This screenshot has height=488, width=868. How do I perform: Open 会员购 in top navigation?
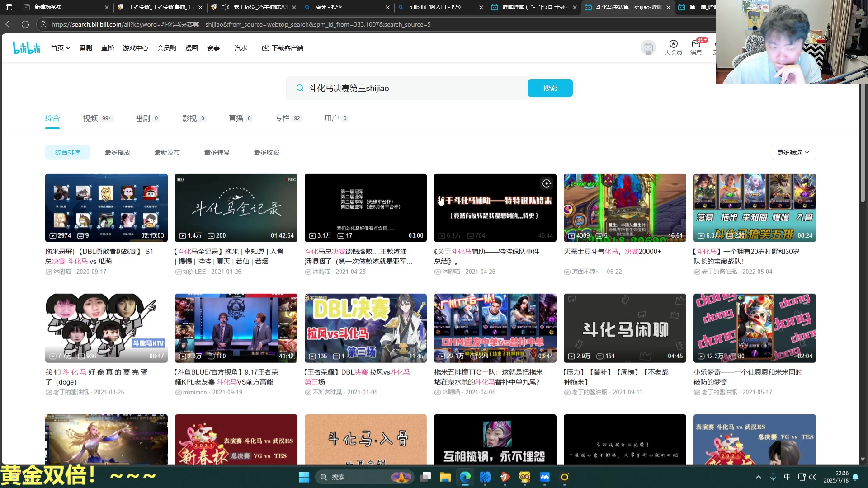click(x=167, y=48)
